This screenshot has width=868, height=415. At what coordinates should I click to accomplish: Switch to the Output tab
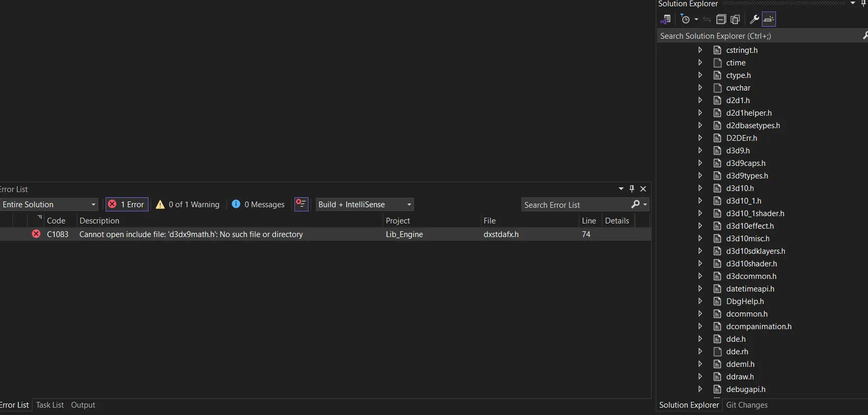pos(83,405)
